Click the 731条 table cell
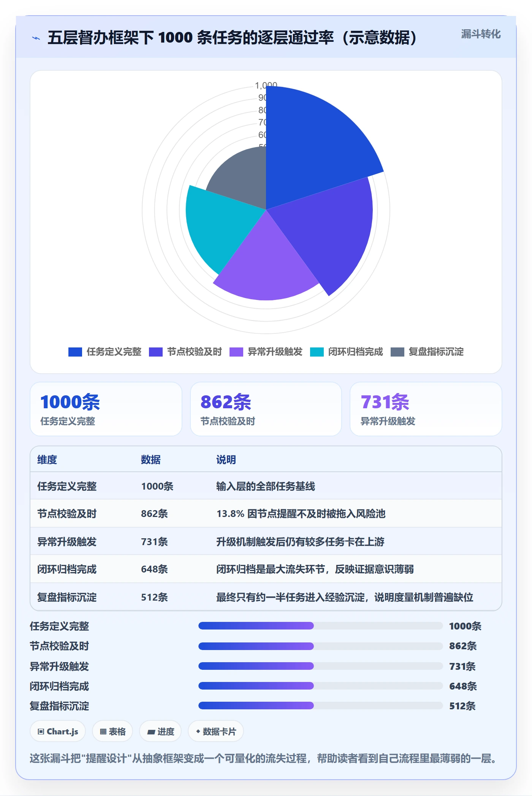 point(154,541)
